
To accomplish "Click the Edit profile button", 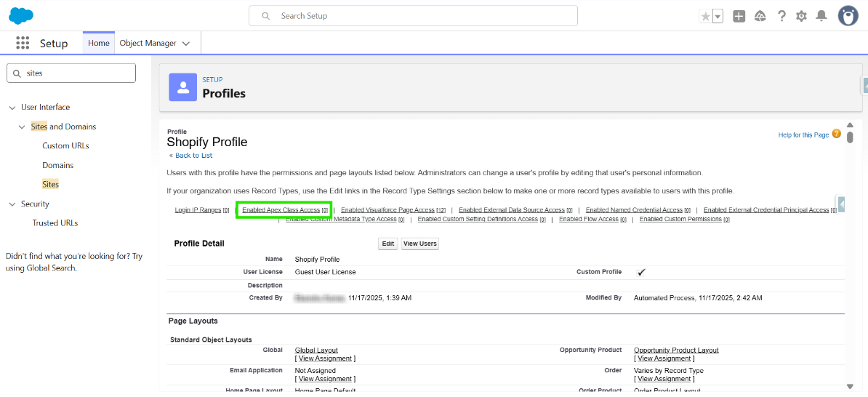I will 388,244.
